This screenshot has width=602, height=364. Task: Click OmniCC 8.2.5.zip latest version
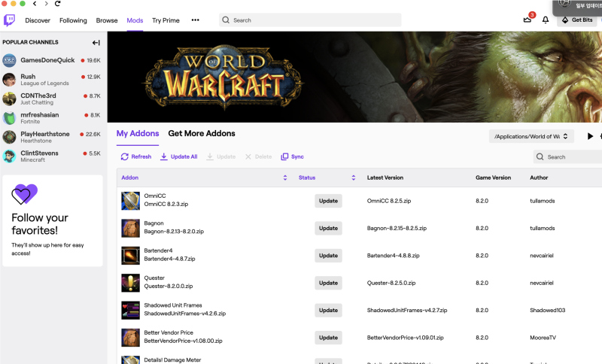coord(389,201)
